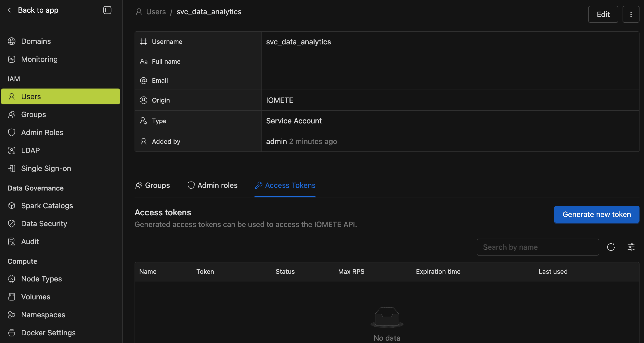Select the Data Security shield icon
This screenshot has height=343, width=644.
12,224
